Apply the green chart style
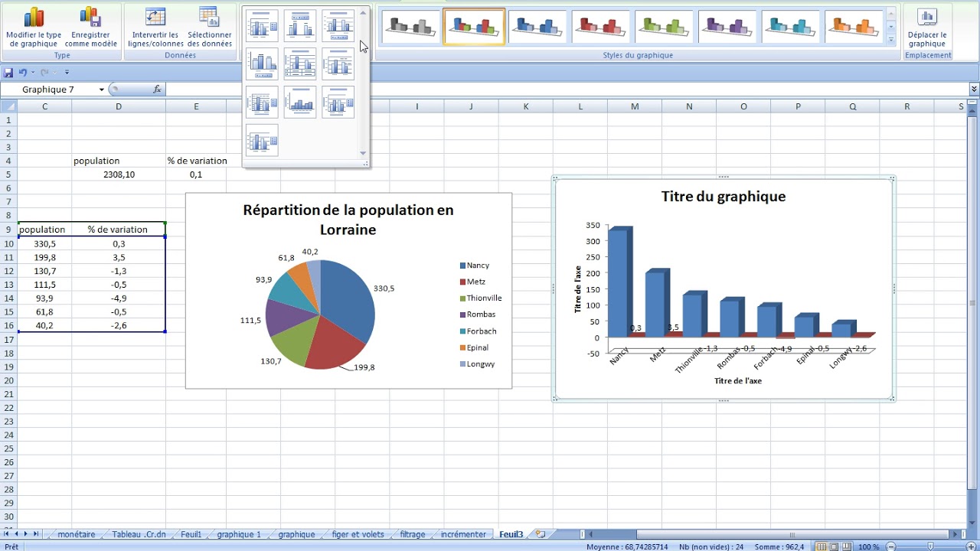Screen dimensions: 980x551 click(665, 26)
